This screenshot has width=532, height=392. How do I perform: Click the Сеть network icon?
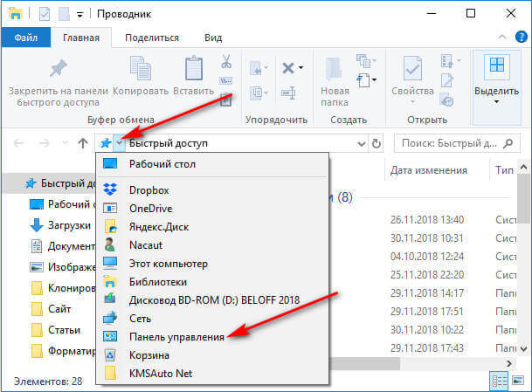click(x=110, y=318)
